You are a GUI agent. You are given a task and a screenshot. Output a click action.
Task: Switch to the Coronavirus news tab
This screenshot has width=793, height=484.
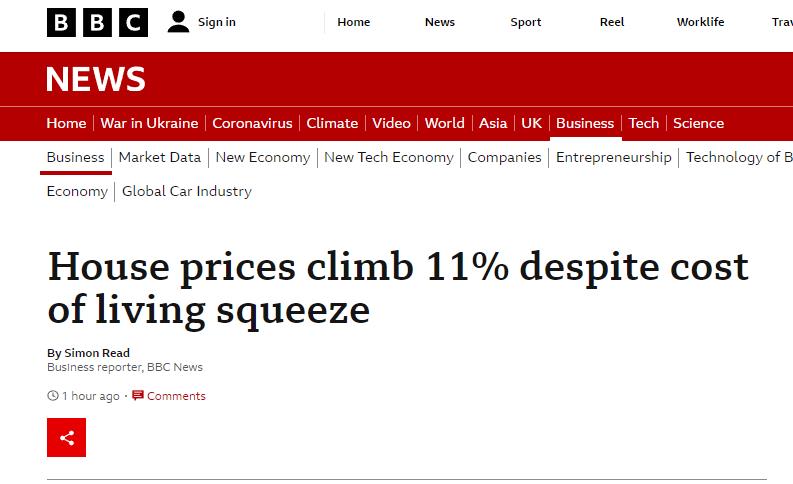tap(252, 123)
